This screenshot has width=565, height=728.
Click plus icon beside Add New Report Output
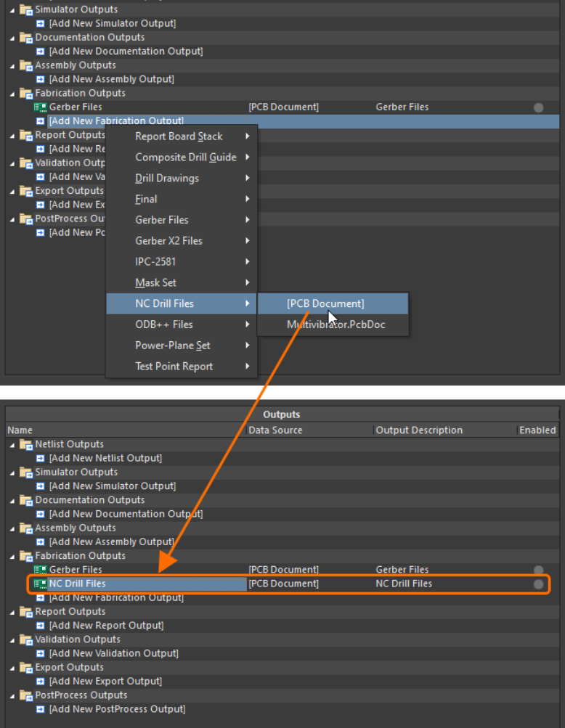pyautogui.click(x=41, y=626)
